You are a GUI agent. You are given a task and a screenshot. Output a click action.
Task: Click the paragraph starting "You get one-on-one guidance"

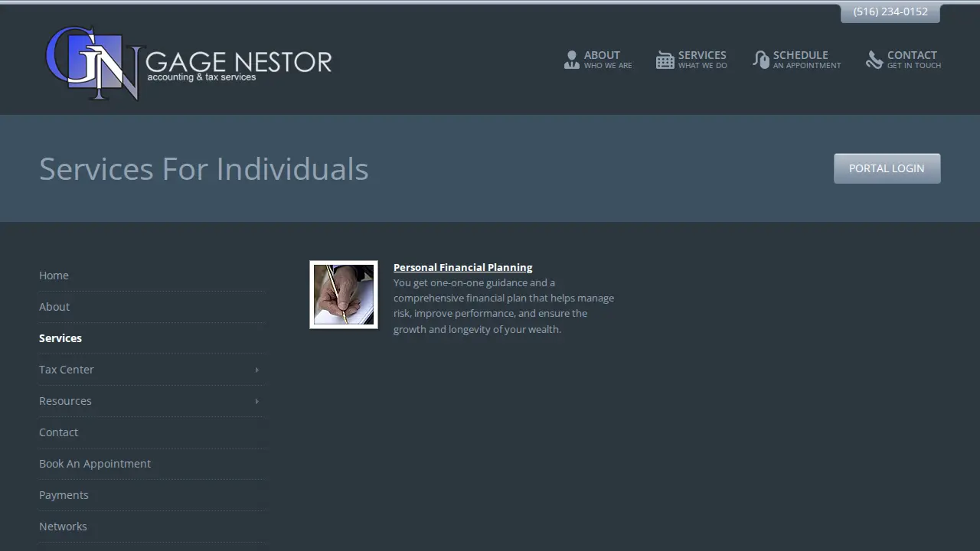coord(504,306)
